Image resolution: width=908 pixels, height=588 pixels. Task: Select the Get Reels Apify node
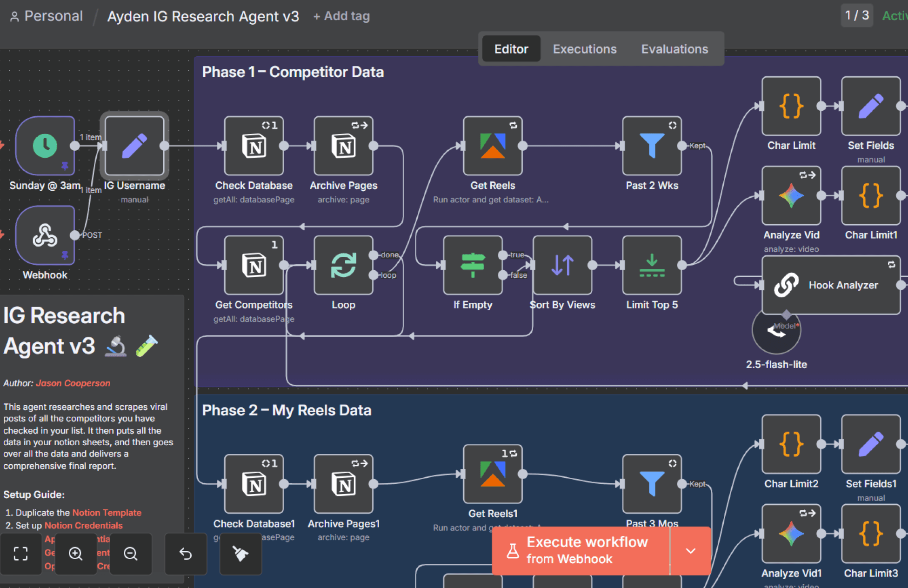click(x=492, y=146)
